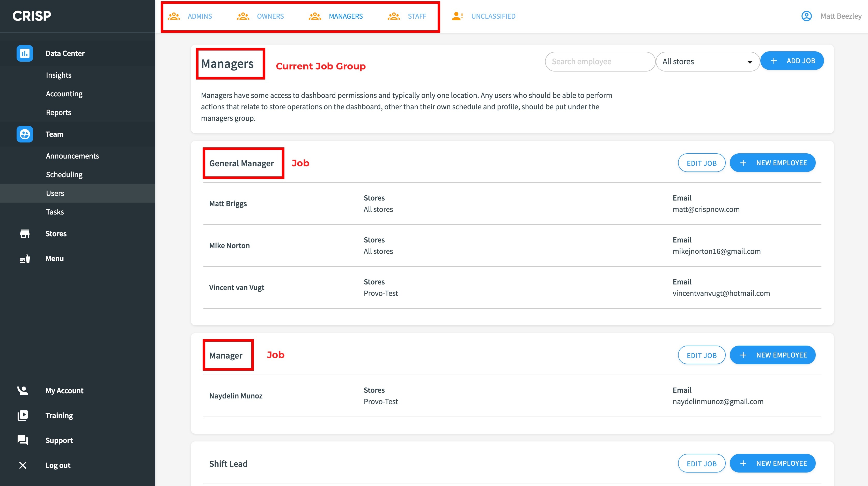The image size is (868, 486).
Task: Focus the Search employee field
Action: point(599,62)
